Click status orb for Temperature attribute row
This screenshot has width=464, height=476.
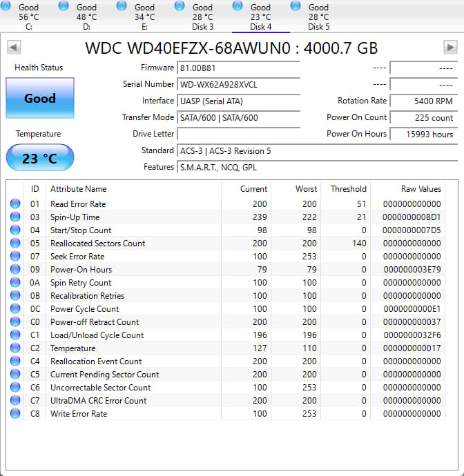tap(15, 348)
